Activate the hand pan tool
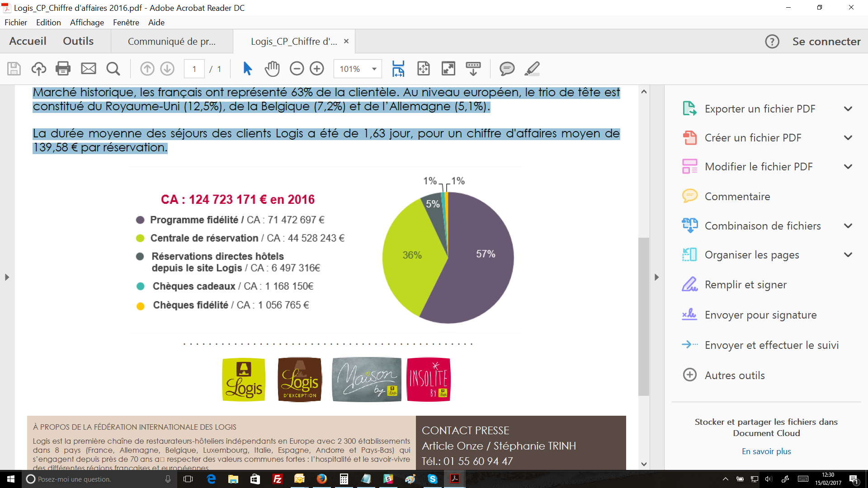868x488 pixels. click(x=272, y=69)
